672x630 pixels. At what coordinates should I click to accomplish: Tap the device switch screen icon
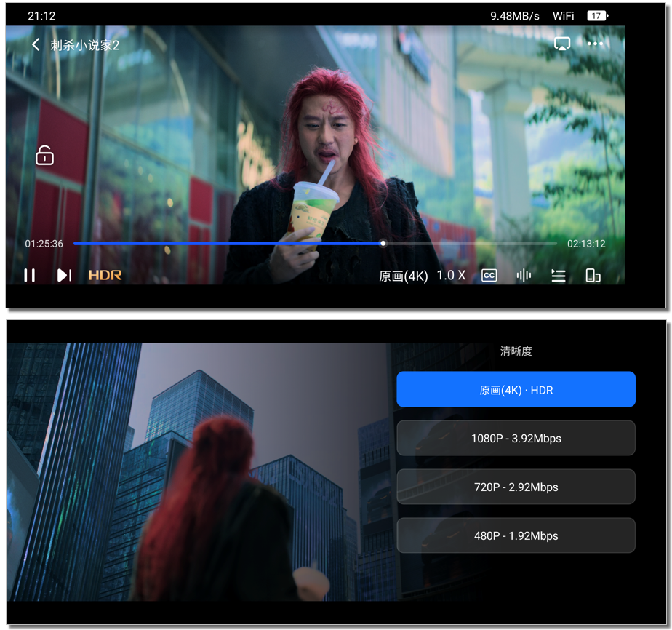point(593,276)
